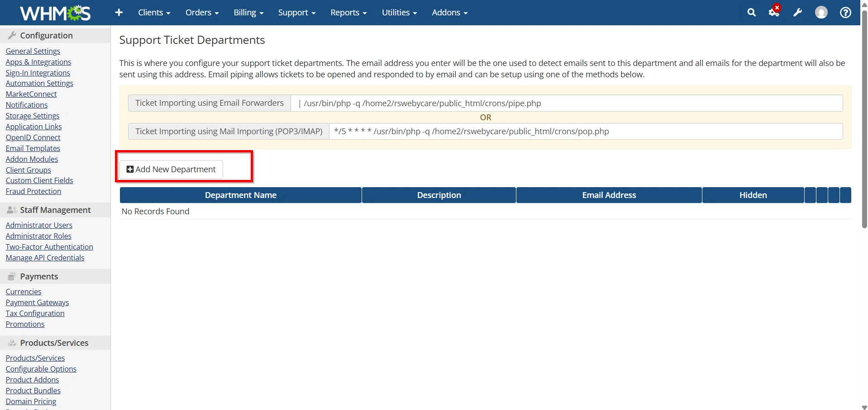Open Two-Factor Authentication link
The image size is (868, 410).
(x=49, y=247)
